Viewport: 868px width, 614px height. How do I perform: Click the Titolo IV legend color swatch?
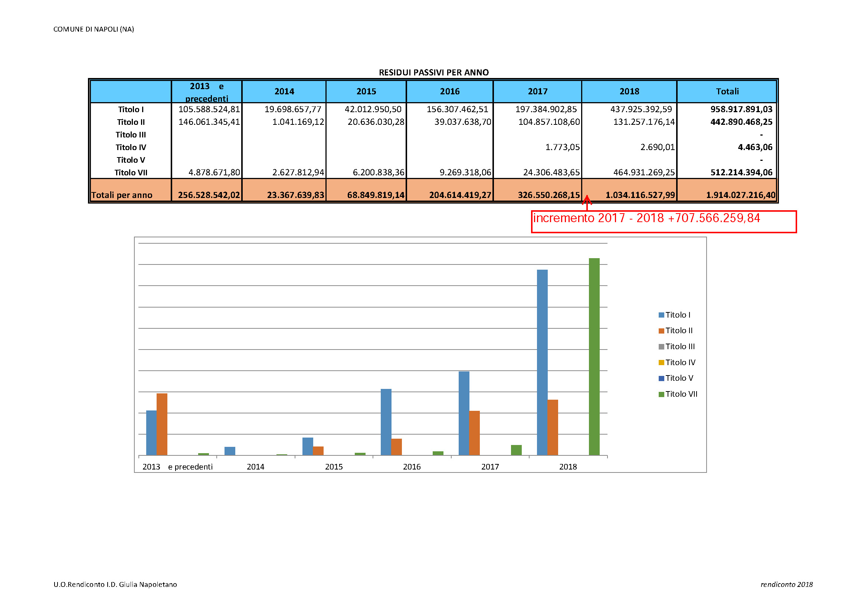click(661, 363)
